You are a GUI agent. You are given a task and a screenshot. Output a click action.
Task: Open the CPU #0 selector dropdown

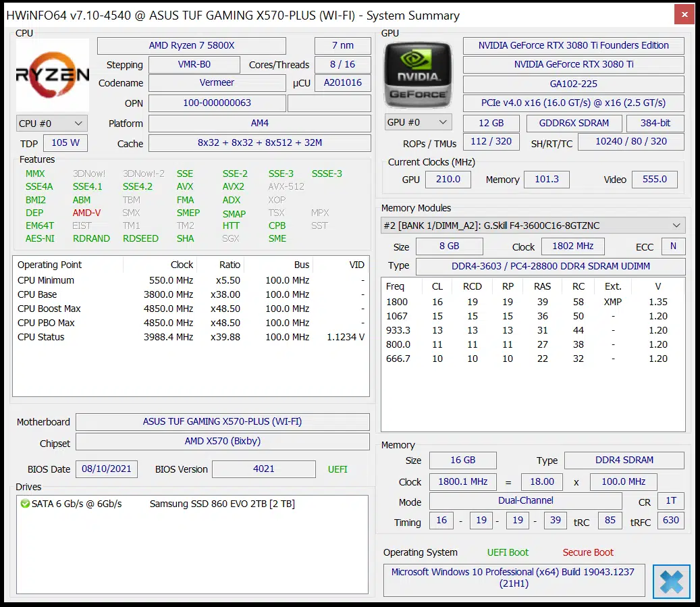click(52, 124)
